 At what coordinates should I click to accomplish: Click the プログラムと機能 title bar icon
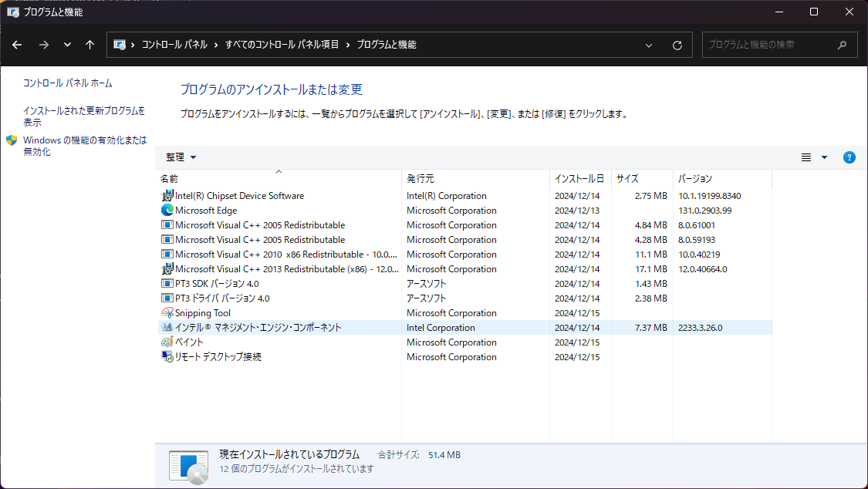point(13,12)
